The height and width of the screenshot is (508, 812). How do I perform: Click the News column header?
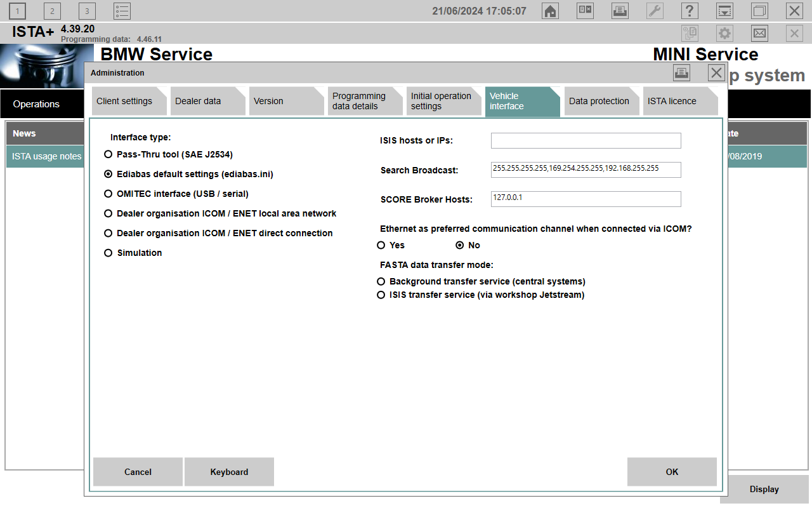pos(46,133)
